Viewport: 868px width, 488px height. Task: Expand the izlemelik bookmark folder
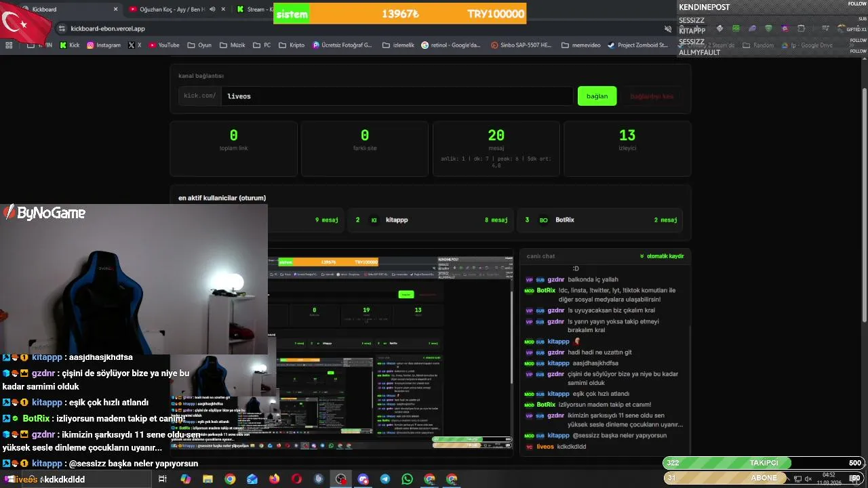397,45
